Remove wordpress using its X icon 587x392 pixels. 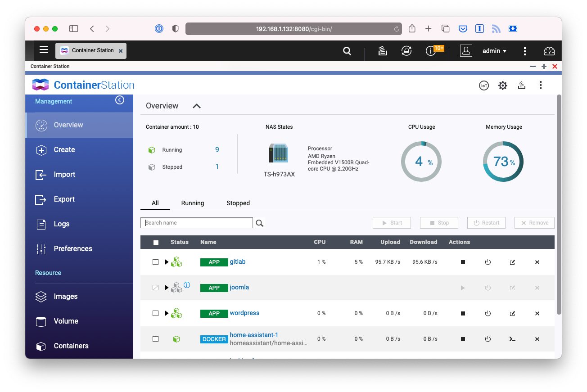(537, 313)
